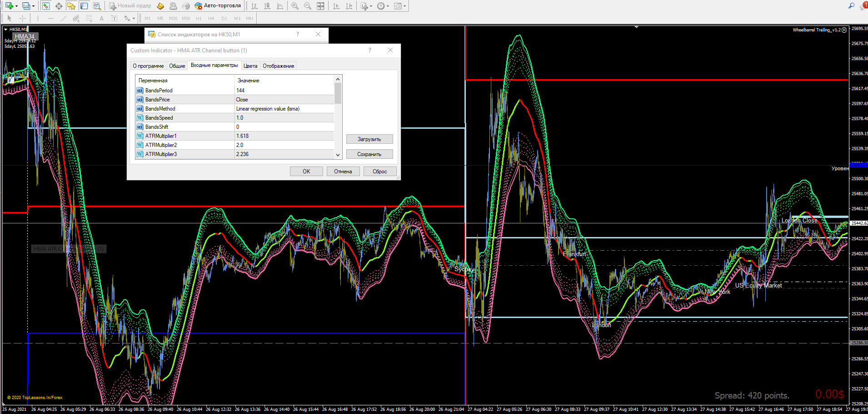Switch to the Цвета tab
868x414 pixels.
coord(250,66)
